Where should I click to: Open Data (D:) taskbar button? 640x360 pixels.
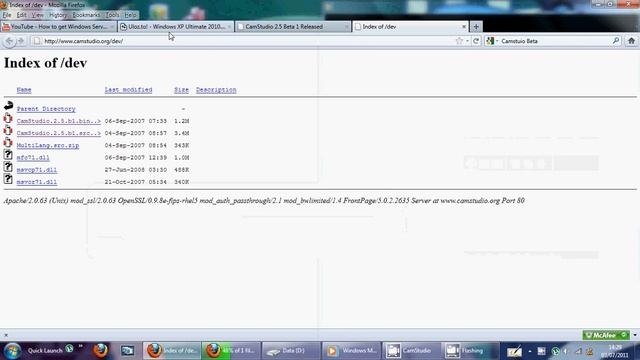tap(291, 351)
